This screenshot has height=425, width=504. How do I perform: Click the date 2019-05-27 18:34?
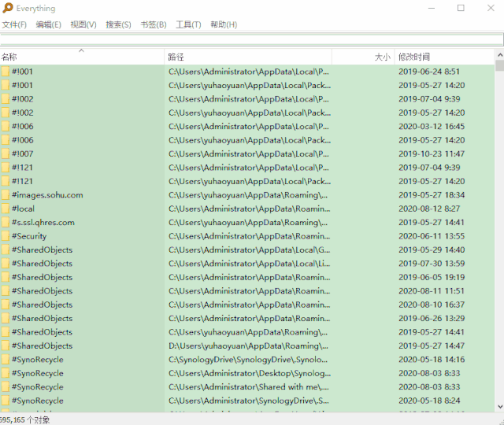pyautogui.click(x=432, y=195)
